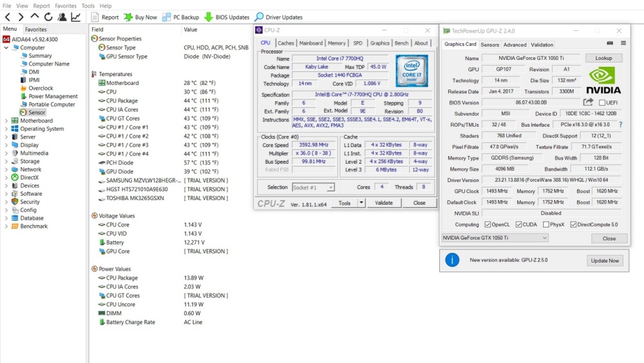
Task: Open the Tools dropdown arrow in CPU-Z
Action: coord(361,203)
